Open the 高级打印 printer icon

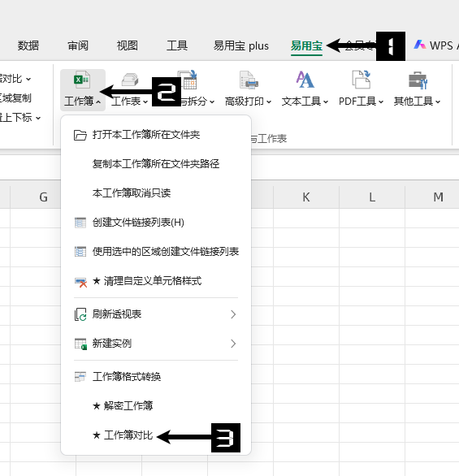coord(249,80)
